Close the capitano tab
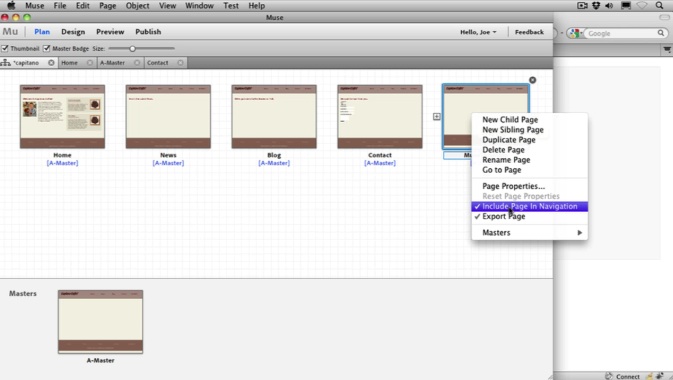The image size is (673, 380). coord(51,63)
